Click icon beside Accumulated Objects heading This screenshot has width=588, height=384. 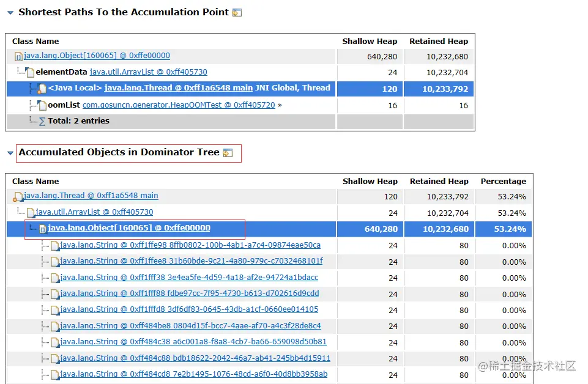pyautogui.click(x=228, y=152)
